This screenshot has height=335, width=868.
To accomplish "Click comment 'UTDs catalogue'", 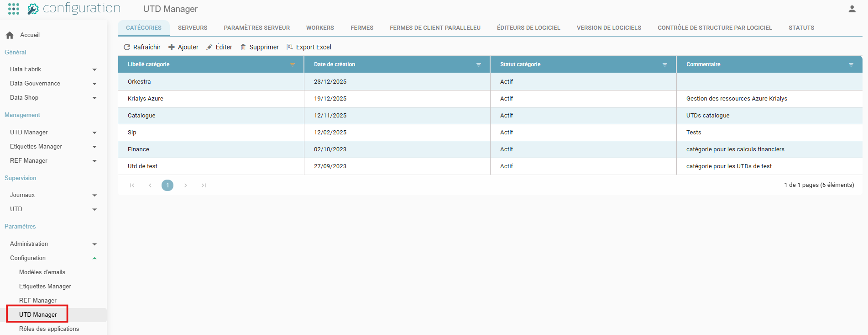I will click(708, 116).
